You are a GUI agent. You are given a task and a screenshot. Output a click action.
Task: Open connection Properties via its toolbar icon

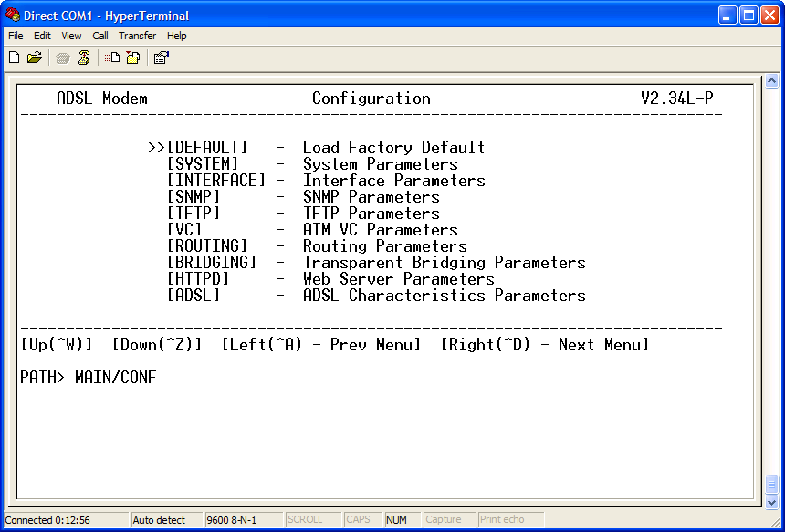click(161, 57)
